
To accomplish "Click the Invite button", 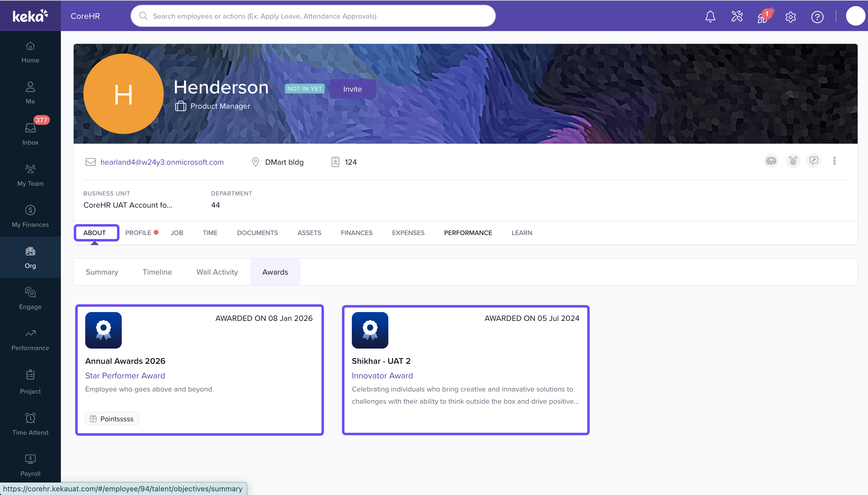I will pyautogui.click(x=352, y=89).
